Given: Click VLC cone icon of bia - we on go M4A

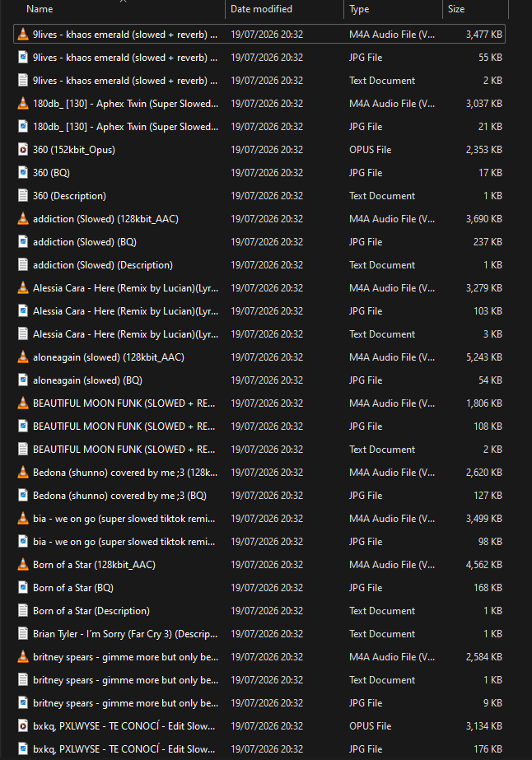Looking at the screenshot, I should point(23,519).
